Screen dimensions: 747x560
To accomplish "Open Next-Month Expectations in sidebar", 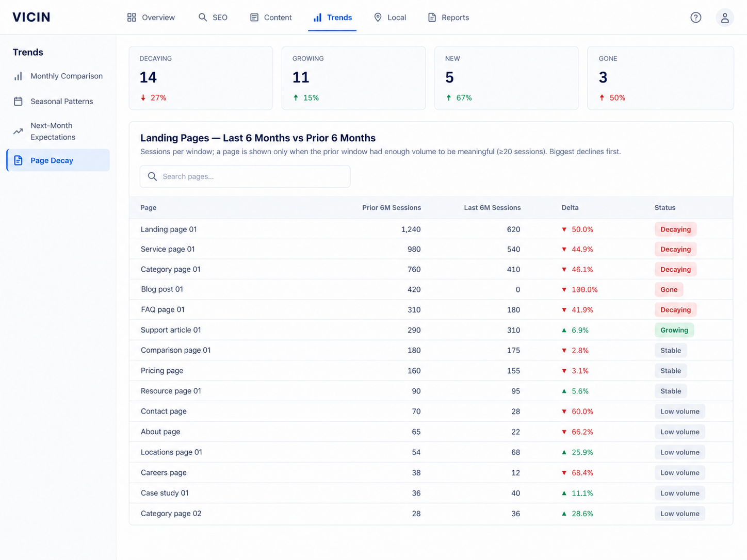I will [58, 131].
